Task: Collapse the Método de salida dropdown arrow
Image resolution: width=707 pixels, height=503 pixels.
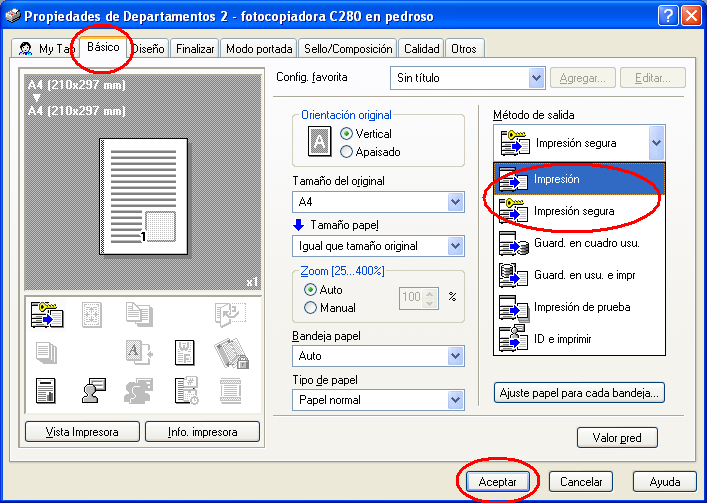Action: pos(656,143)
